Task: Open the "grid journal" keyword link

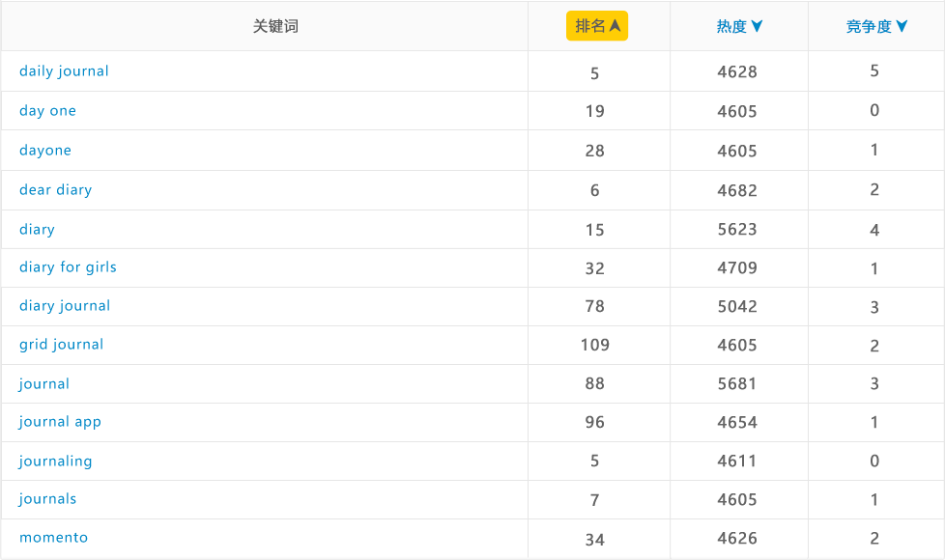Action: pos(61,345)
